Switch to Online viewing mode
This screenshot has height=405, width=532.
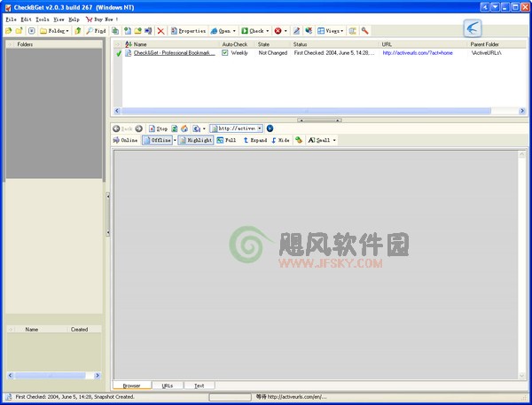point(125,140)
